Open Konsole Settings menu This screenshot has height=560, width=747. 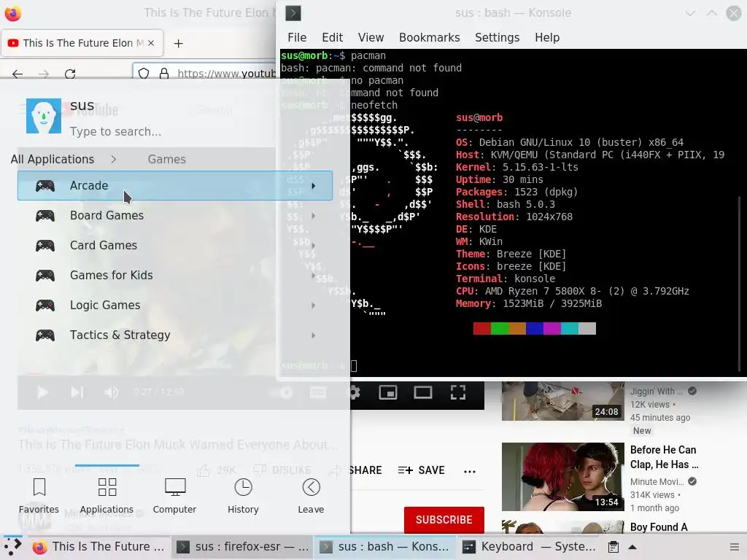click(497, 38)
